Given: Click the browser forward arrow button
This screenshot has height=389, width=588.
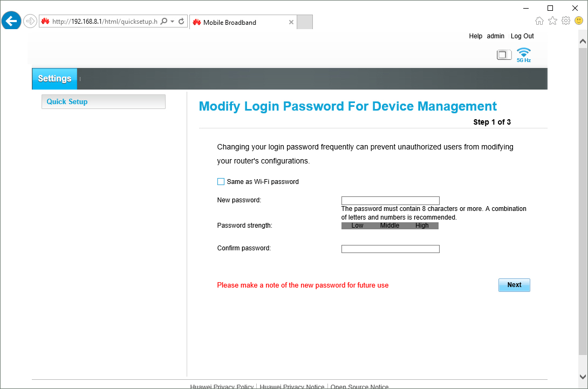Looking at the screenshot, I should [30, 22].
